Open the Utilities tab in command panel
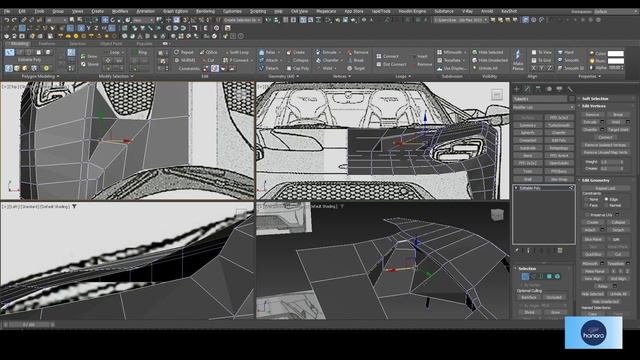This screenshot has height=360, width=640. point(570,89)
